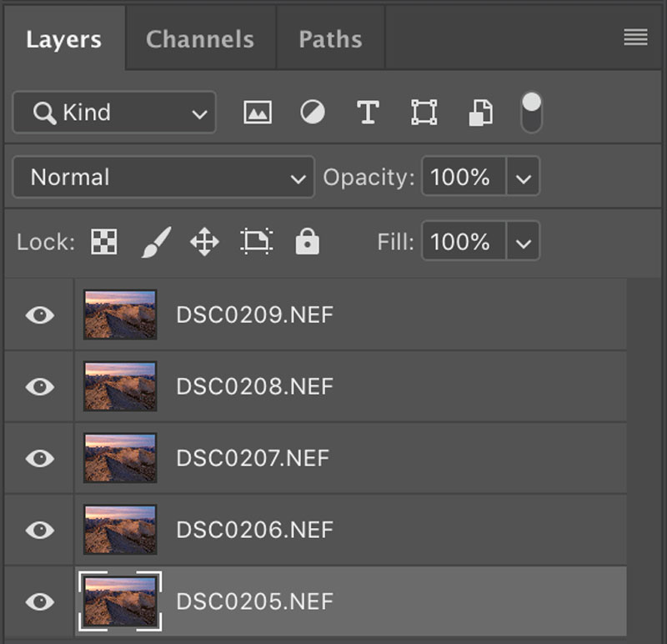Screen dimensions: 667x644
Task: Expand the Opacity slider arrow
Action: pos(523,178)
